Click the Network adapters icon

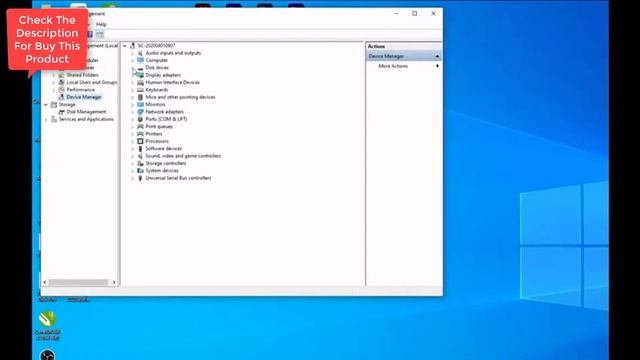140,112
